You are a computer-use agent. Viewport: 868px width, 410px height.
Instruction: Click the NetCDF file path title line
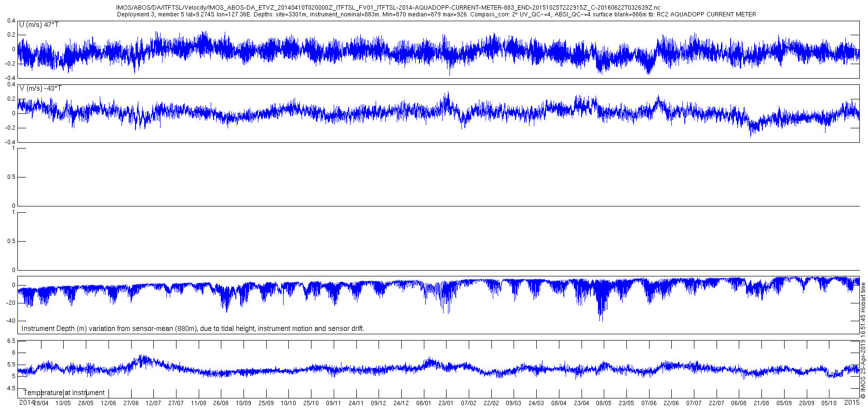[x=388, y=8]
